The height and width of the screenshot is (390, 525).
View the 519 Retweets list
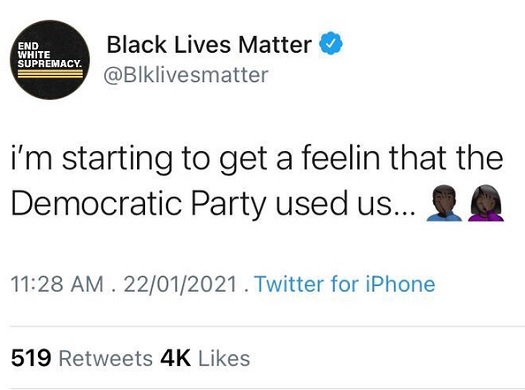tap(82, 358)
